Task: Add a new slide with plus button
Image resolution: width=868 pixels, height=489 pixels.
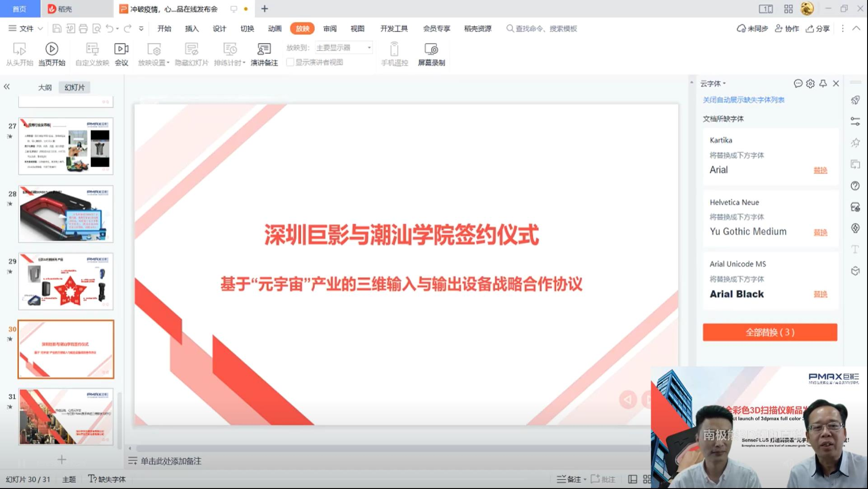Action: pos(62,460)
